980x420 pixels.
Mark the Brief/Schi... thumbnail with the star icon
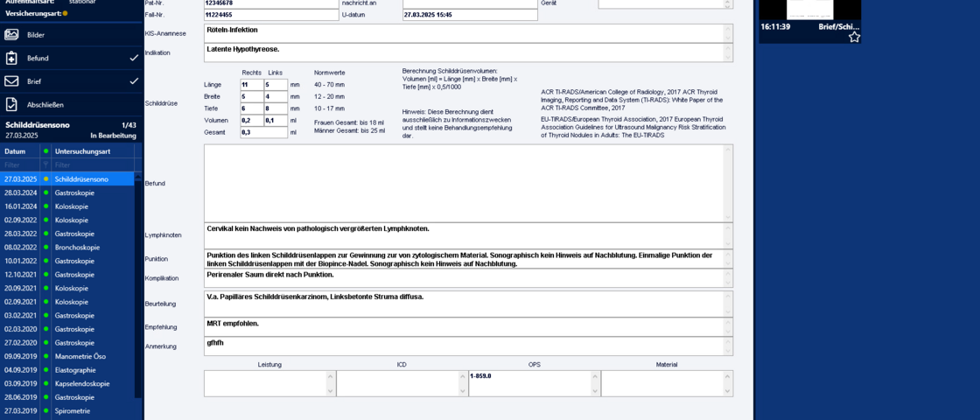[854, 38]
